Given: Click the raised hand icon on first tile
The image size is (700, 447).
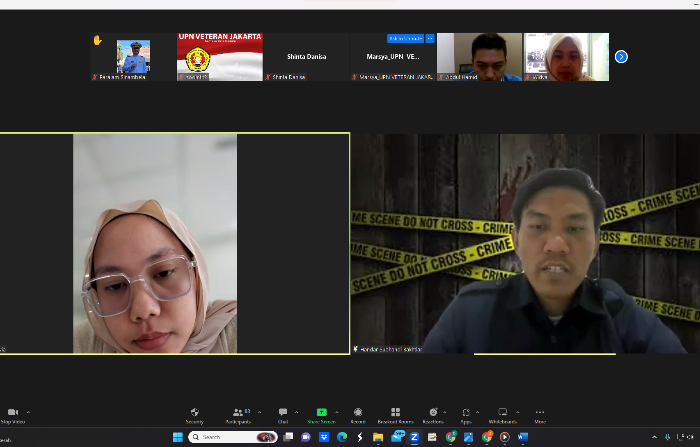Looking at the screenshot, I should (x=97, y=40).
